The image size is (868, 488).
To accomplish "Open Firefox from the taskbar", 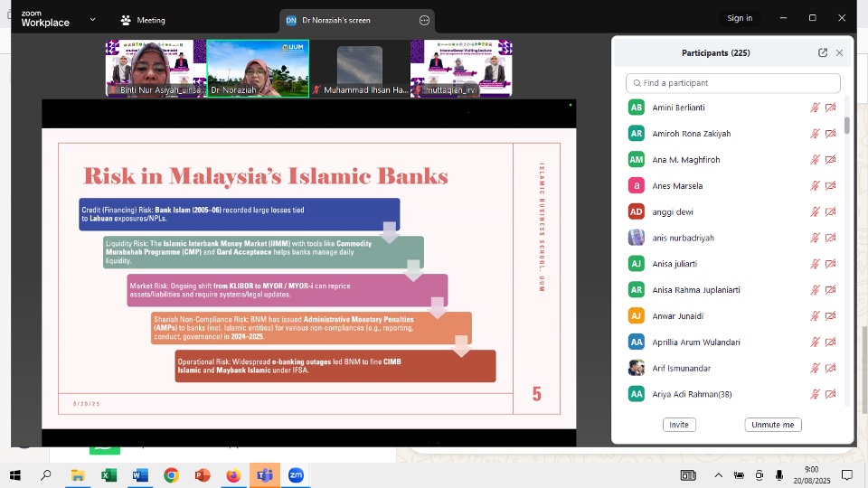I will click(233, 474).
